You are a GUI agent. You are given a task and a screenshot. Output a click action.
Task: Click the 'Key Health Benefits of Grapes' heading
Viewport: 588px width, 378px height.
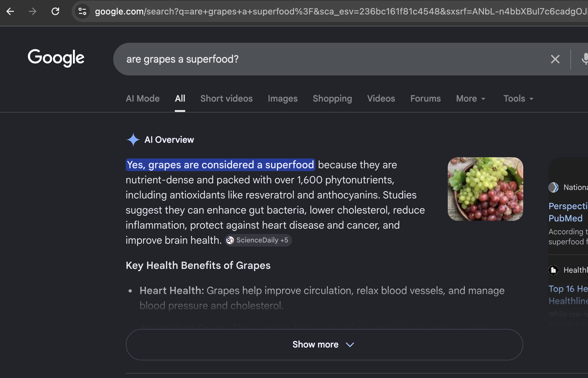198,265
